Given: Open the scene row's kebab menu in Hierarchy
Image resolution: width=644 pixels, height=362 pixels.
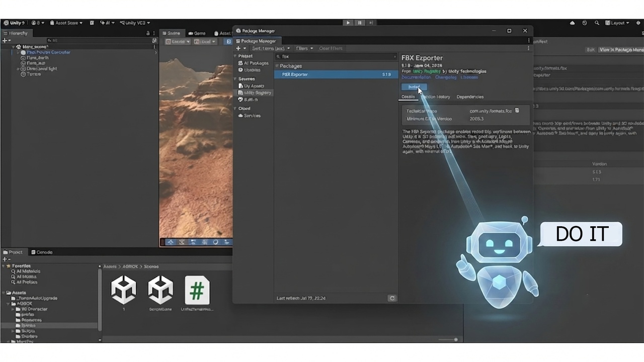Looking at the screenshot, I should point(154,46).
